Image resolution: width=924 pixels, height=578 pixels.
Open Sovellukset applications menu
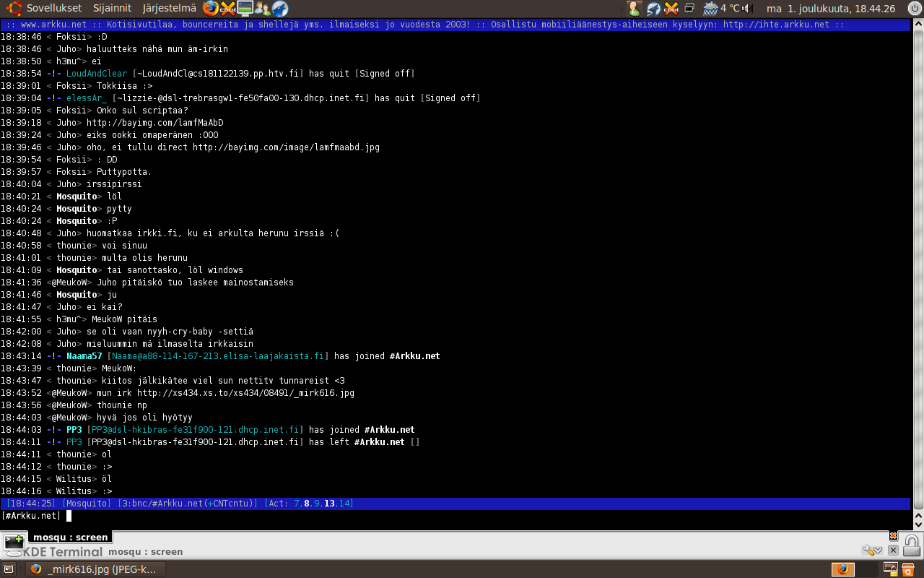click(46, 9)
